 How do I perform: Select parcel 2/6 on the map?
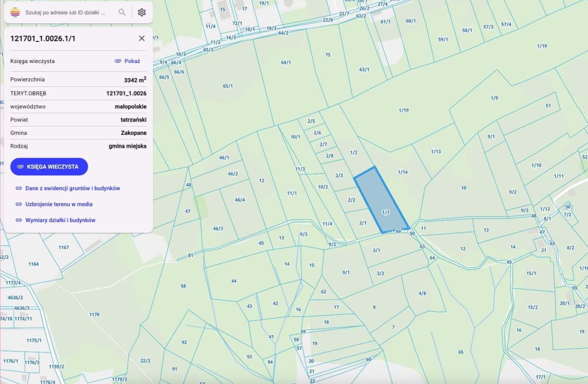(x=317, y=133)
